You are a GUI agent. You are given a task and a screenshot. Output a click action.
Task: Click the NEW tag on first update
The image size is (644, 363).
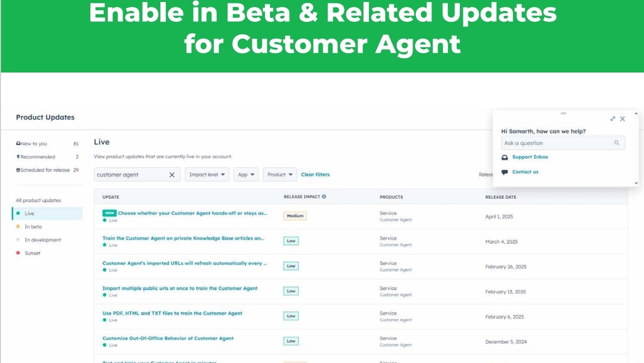click(x=109, y=213)
